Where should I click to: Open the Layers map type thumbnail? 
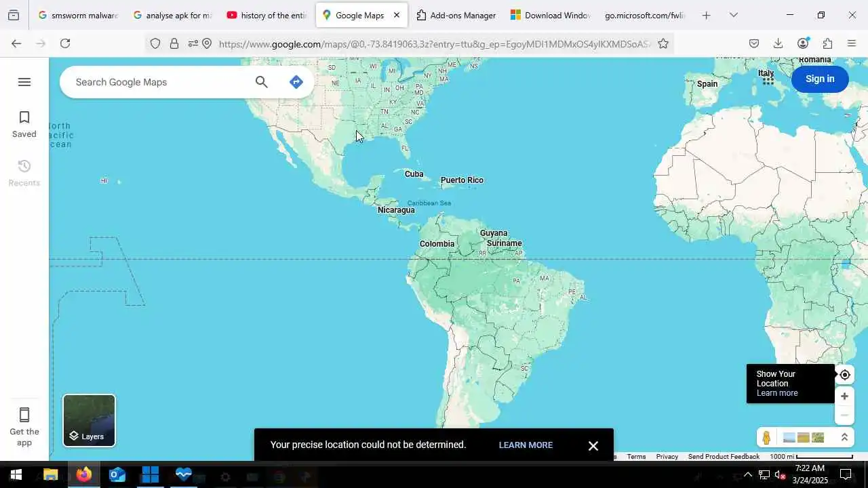coord(90,421)
